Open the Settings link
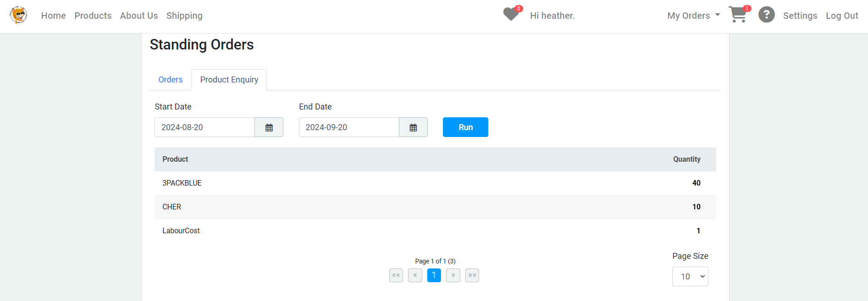Viewport: 868px width, 301px height. click(x=800, y=16)
